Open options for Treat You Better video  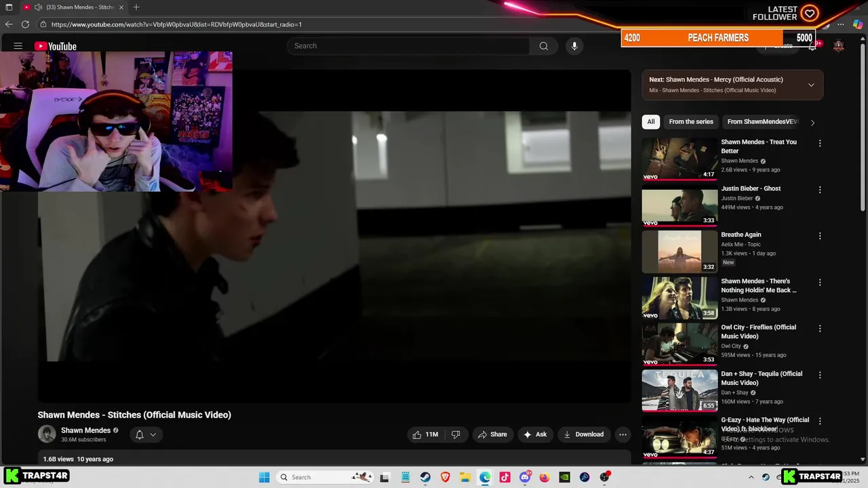coord(820,144)
